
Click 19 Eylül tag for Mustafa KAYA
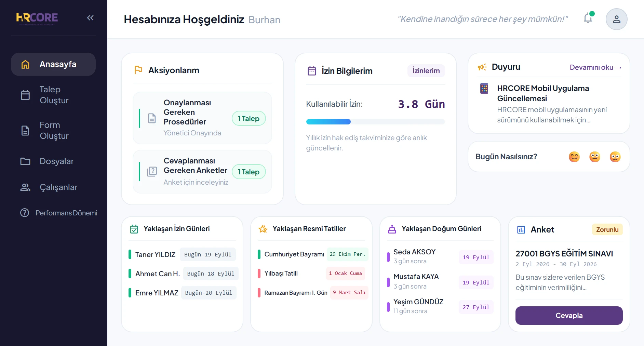click(476, 282)
